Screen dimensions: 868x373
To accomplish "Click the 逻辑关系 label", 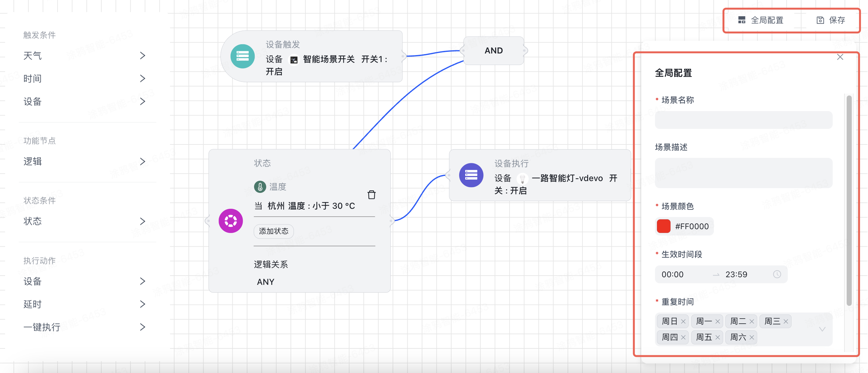I will [x=271, y=264].
